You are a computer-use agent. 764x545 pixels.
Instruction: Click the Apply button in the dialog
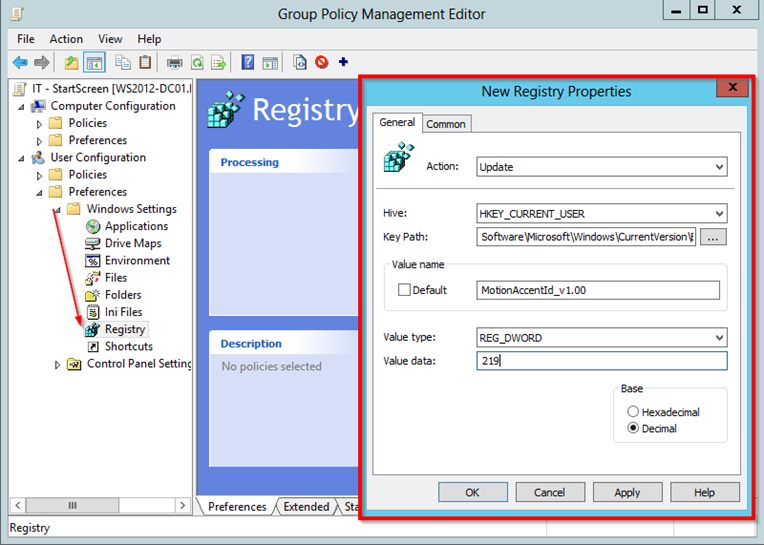pos(627,492)
